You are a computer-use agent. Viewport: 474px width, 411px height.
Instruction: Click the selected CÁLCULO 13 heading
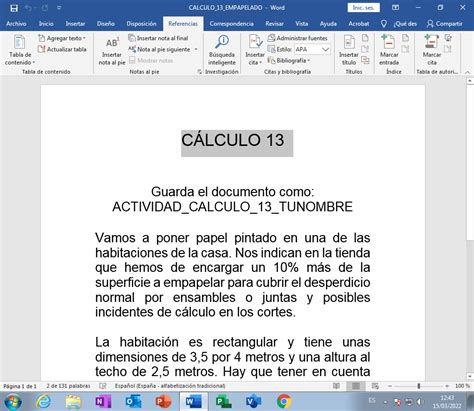233,140
